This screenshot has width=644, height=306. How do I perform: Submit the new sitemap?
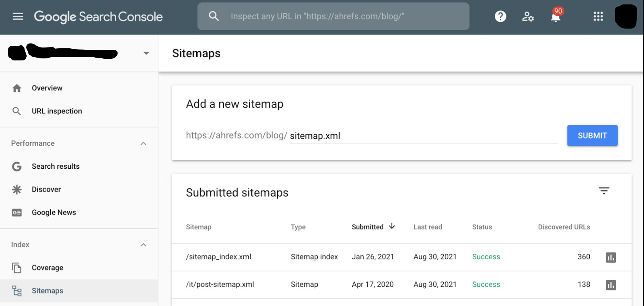592,136
